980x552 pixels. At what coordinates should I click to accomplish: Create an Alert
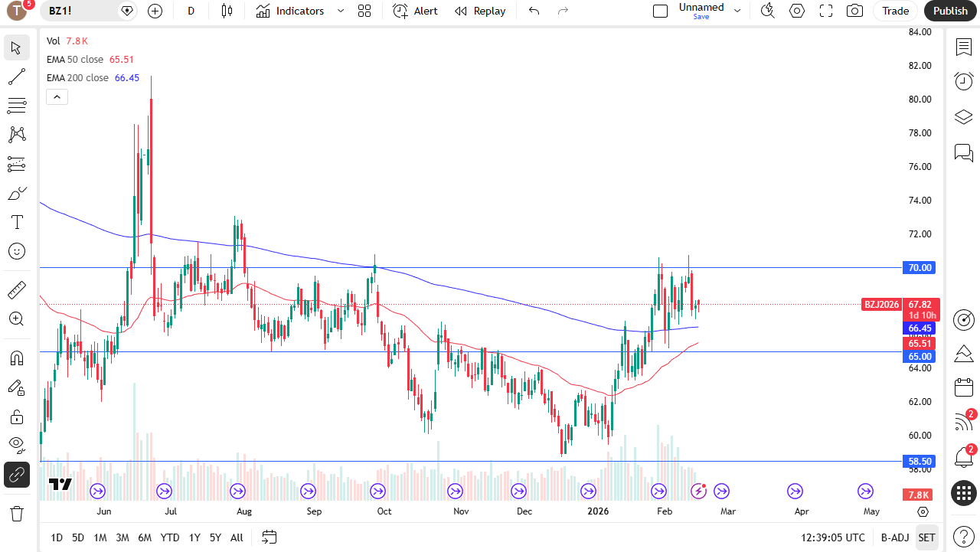pos(416,11)
